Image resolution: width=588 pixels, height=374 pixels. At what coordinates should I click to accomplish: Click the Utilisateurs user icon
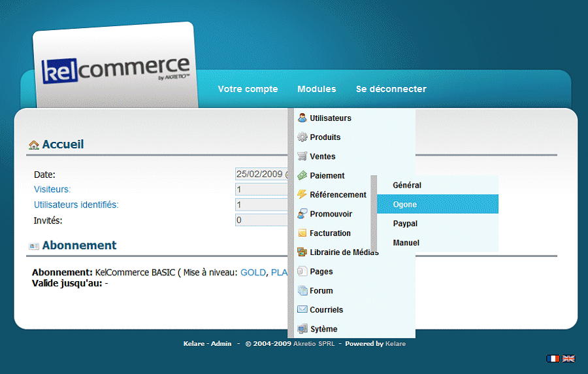click(302, 118)
